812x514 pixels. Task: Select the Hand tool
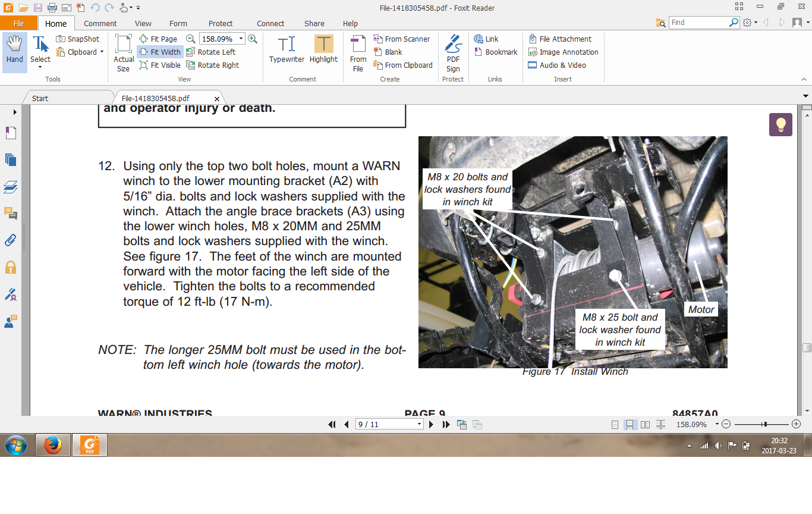coord(15,52)
